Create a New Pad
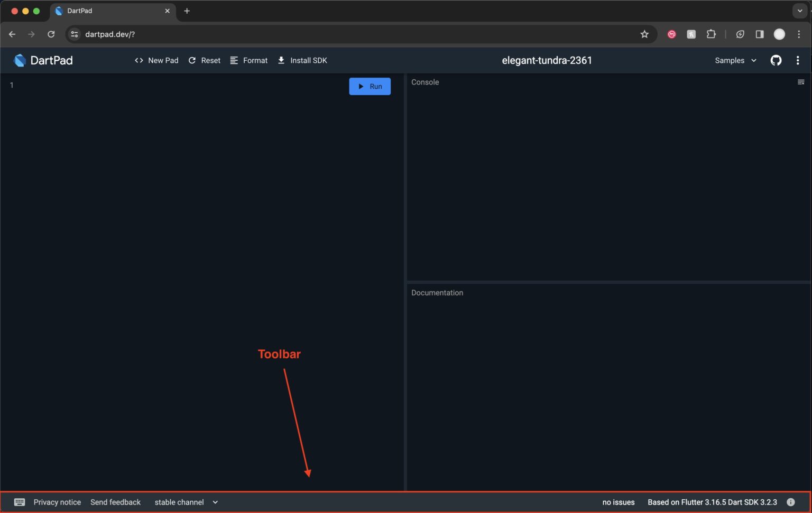This screenshot has width=812, height=513. click(x=156, y=60)
